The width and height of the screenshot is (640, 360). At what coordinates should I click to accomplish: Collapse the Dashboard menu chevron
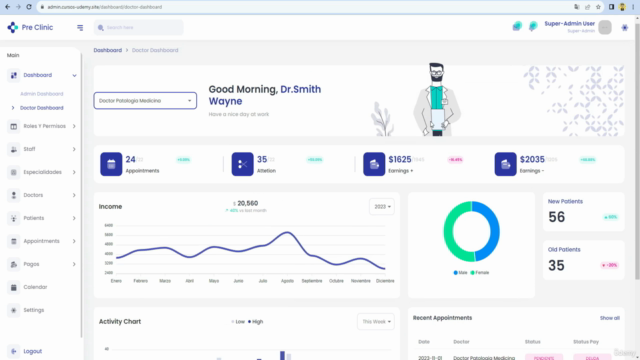(74, 76)
